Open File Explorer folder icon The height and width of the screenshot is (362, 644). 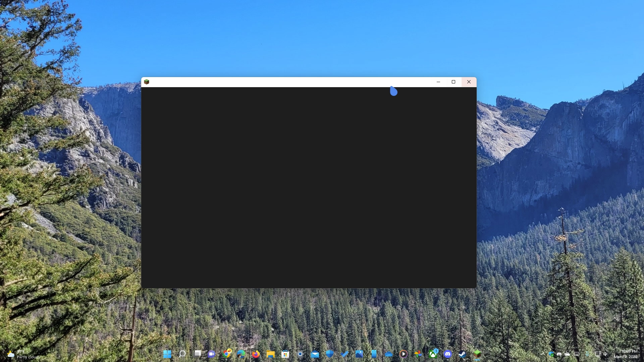click(x=270, y=354)
